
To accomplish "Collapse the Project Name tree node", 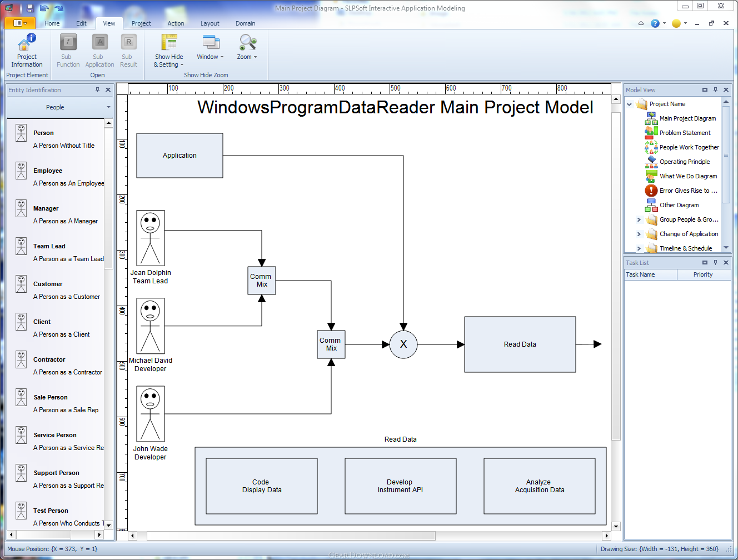I will (x=630, y=104).
